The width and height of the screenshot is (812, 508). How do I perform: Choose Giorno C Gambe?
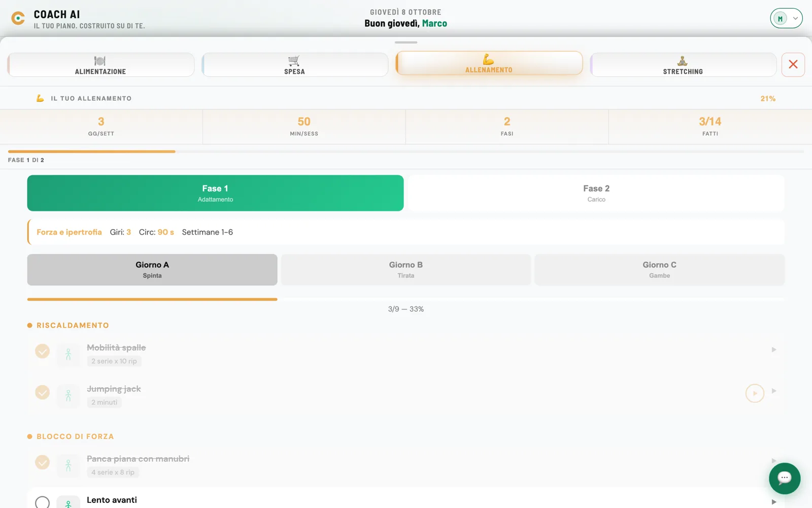pos(660,270)
